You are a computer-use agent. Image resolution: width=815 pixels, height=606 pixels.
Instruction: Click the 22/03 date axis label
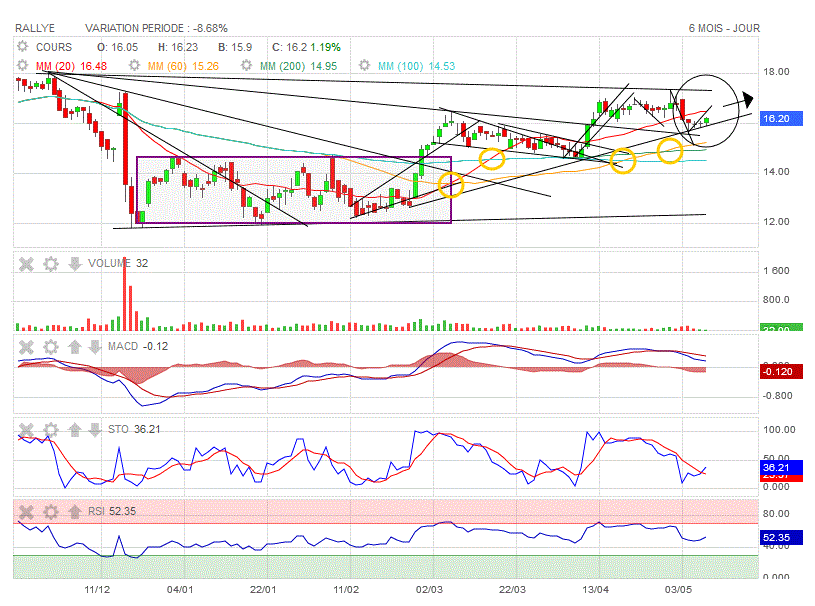(512, 590)
